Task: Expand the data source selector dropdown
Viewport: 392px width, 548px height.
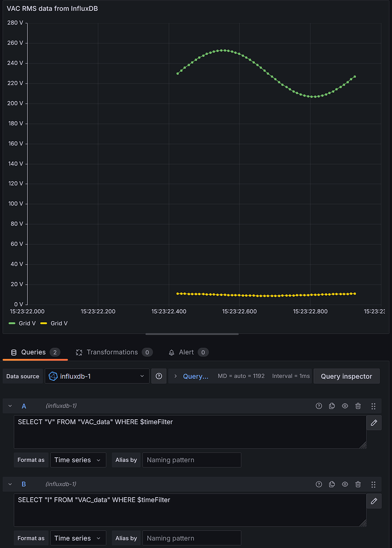Action: 142,376
